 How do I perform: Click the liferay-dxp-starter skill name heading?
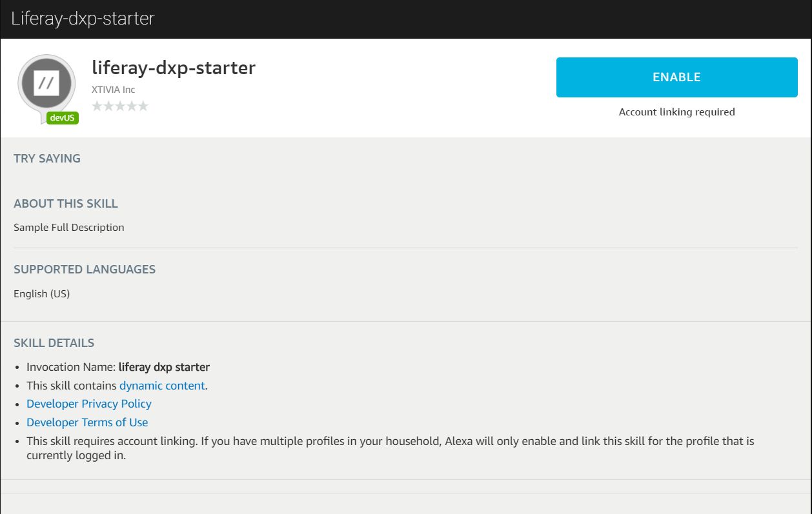174,67
